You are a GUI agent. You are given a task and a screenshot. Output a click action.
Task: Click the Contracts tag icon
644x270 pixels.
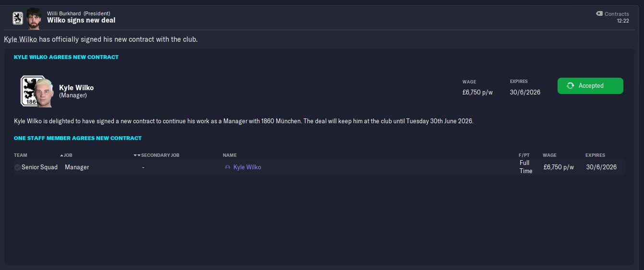click(599, 14)
